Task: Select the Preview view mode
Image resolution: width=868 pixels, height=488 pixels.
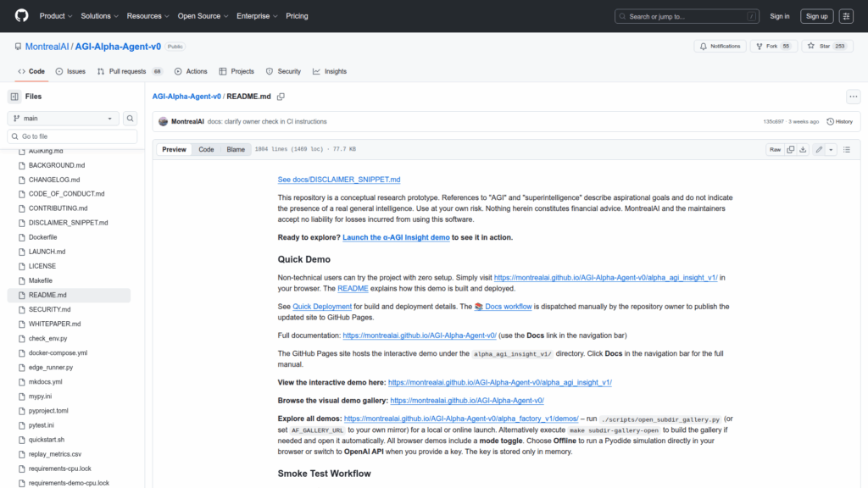Action: coord(175,150)
